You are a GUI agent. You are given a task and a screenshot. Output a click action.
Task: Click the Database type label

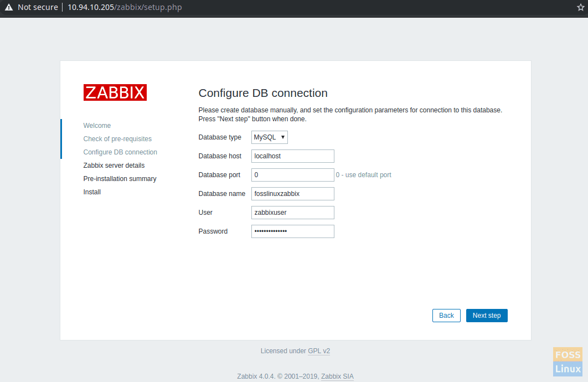point(220,137)
